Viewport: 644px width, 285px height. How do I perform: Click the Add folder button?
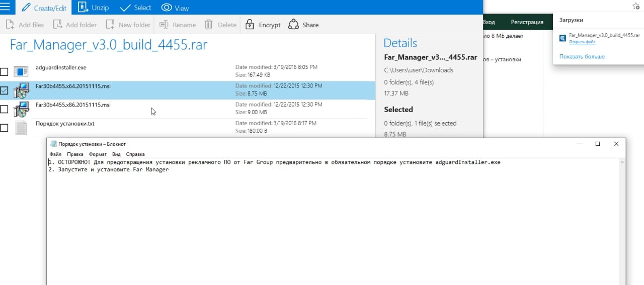point(74,25)
